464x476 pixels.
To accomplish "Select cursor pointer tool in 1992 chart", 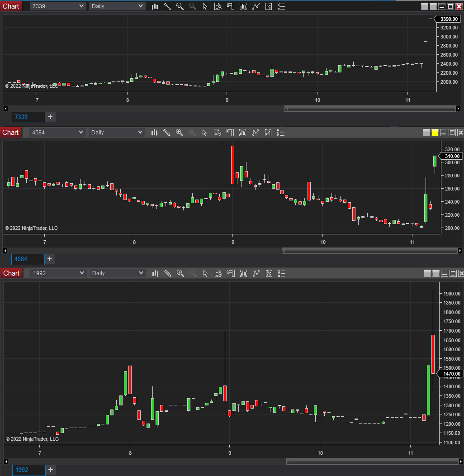I will click(x=205, y=273).
